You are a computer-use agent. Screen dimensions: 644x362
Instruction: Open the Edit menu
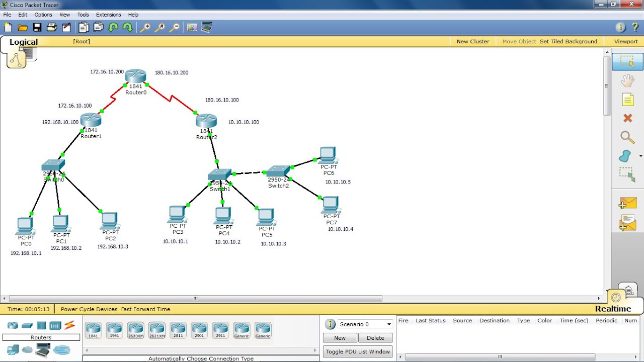tap(23, 15)
